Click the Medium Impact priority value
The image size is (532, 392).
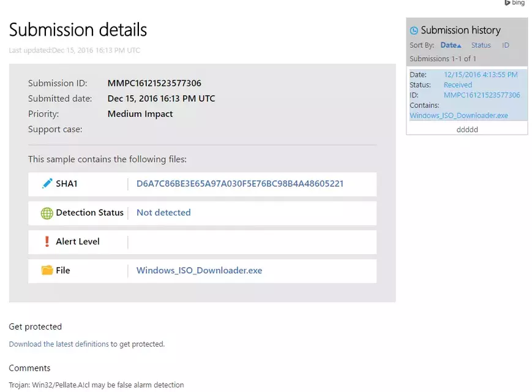pos(140,114)
